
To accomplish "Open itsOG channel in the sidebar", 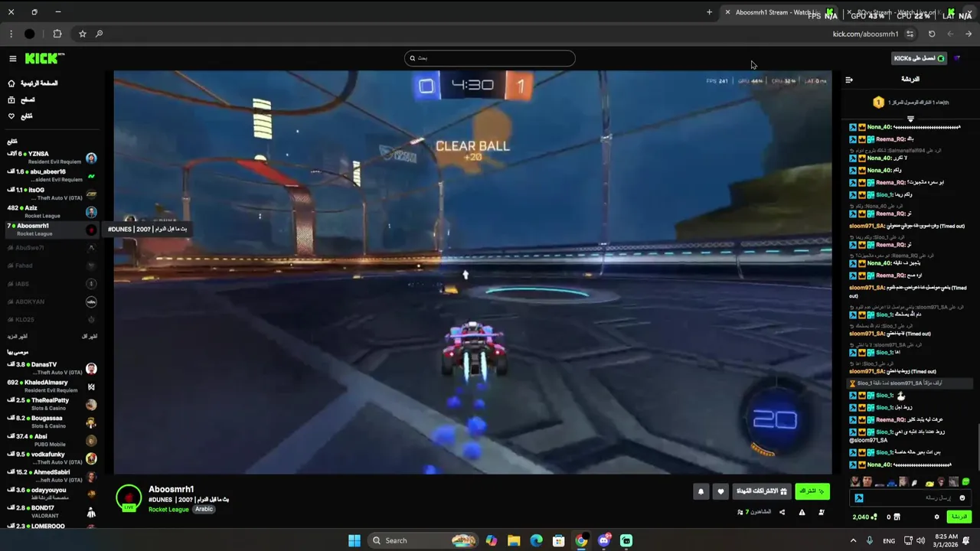I will tap(52, 194).
